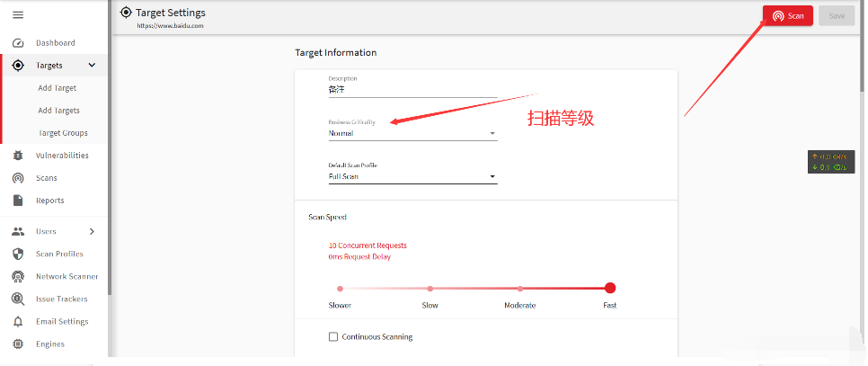Screen dimensions: 868x366
Task: Click the 10 Concurrent Requests text
Action: coord(368,245)
